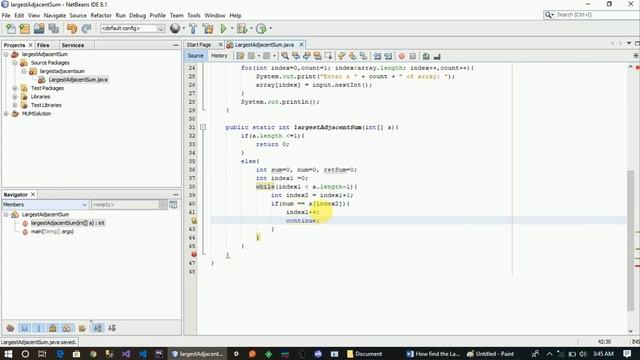640x360 pixels.
Task: Open the Run Project dropdown arrow
Action: click(x=231, y=29)
